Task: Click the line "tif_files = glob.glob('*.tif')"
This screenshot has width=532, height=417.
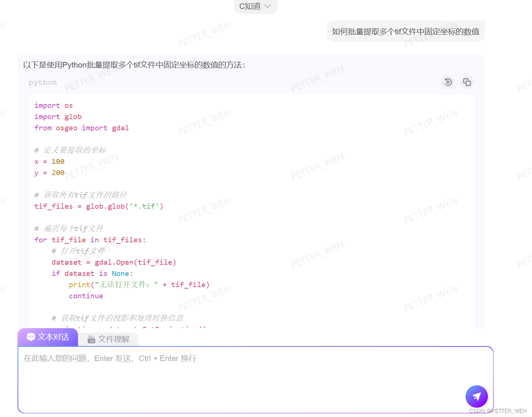Action: tap(99, 206)
